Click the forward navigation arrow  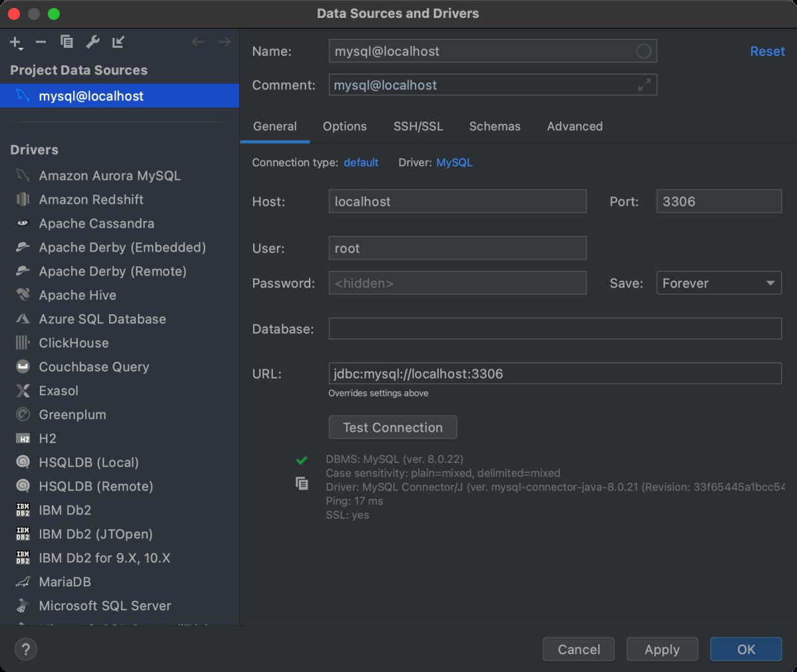coord(224,42)
